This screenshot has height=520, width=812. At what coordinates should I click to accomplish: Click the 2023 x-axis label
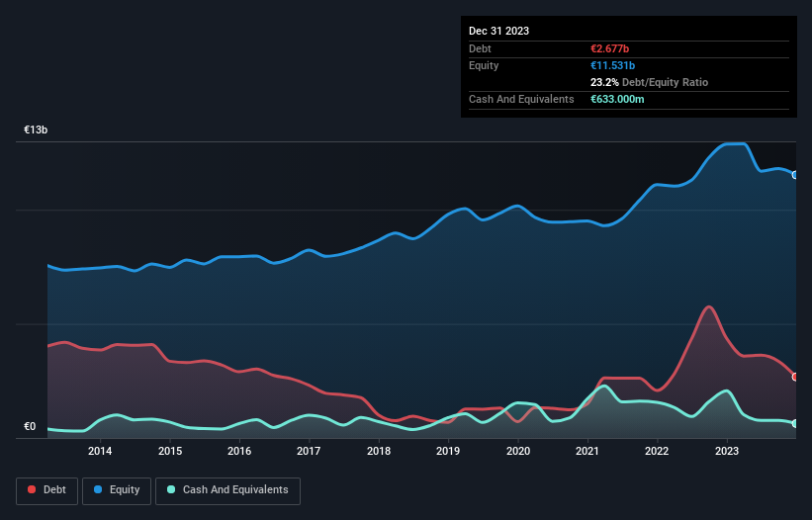[727, 451]
